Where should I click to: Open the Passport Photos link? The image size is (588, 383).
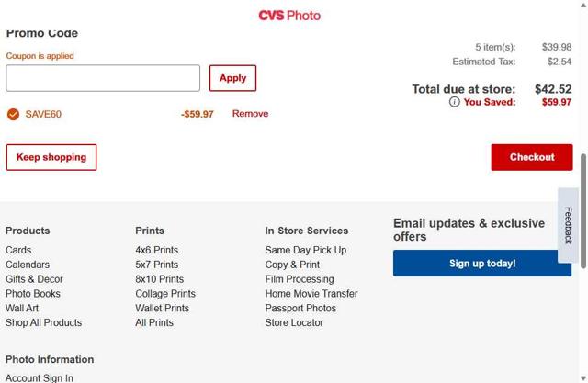click(300, 309)
